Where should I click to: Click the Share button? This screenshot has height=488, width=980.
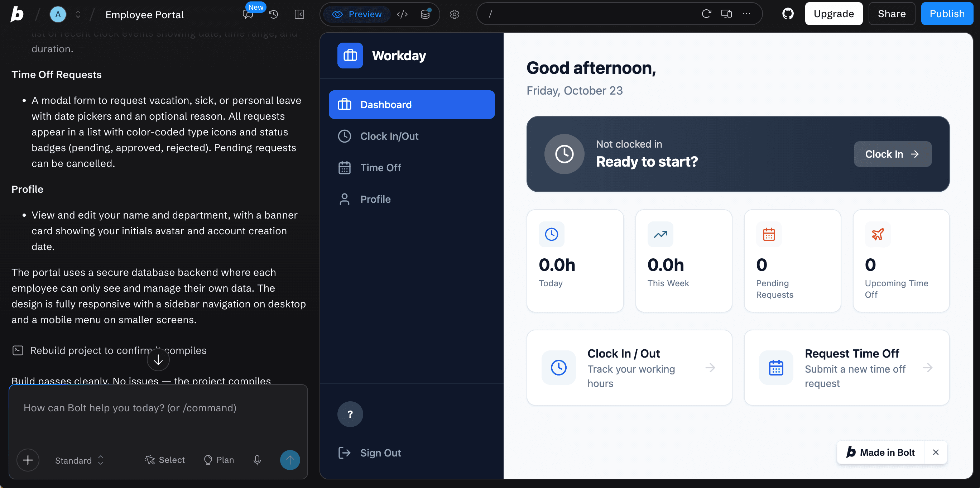coord(892,14)
